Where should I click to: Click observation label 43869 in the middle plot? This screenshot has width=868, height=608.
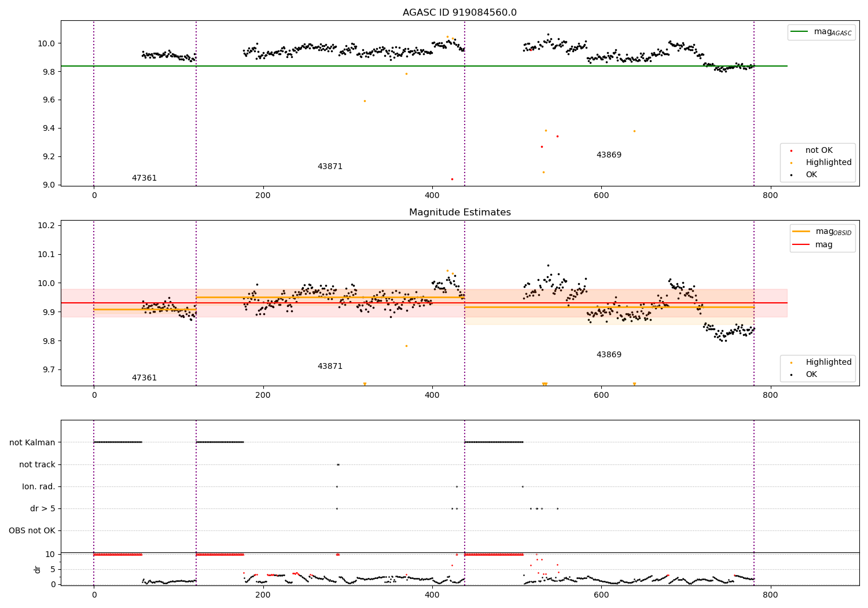[609, 355]
